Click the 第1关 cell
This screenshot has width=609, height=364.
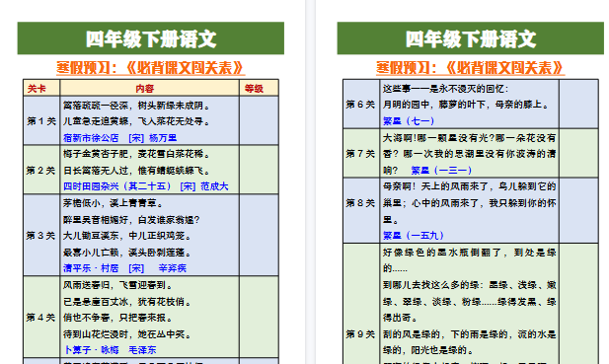pyautogui.click(x=41, y=121)
